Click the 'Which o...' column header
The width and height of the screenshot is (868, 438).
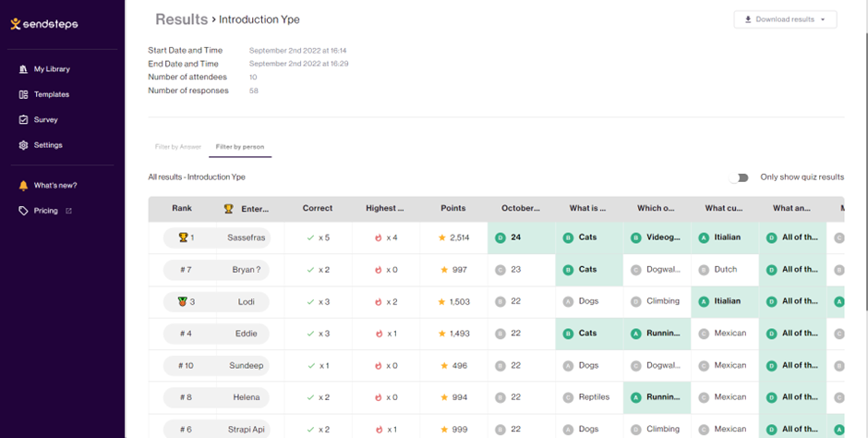coord(656,208)
